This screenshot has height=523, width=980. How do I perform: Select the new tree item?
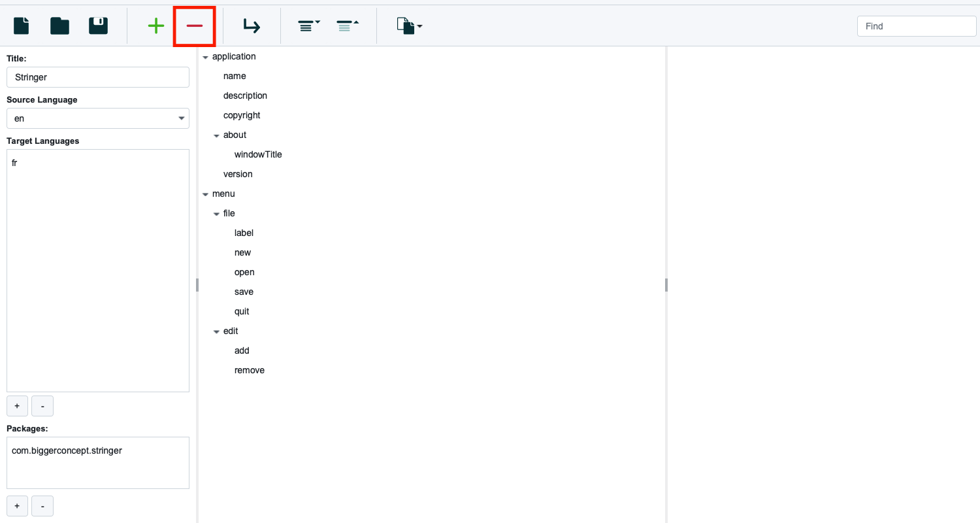click(242, 252)
